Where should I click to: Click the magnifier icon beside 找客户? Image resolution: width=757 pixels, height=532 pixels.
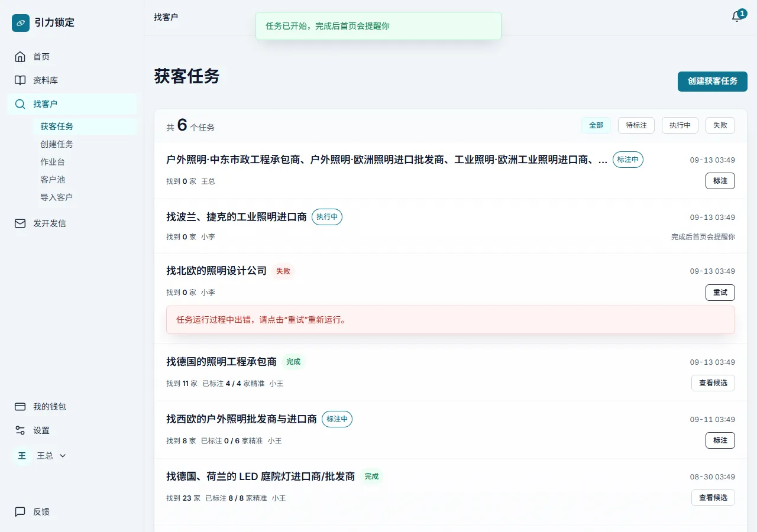click(20, 104)
